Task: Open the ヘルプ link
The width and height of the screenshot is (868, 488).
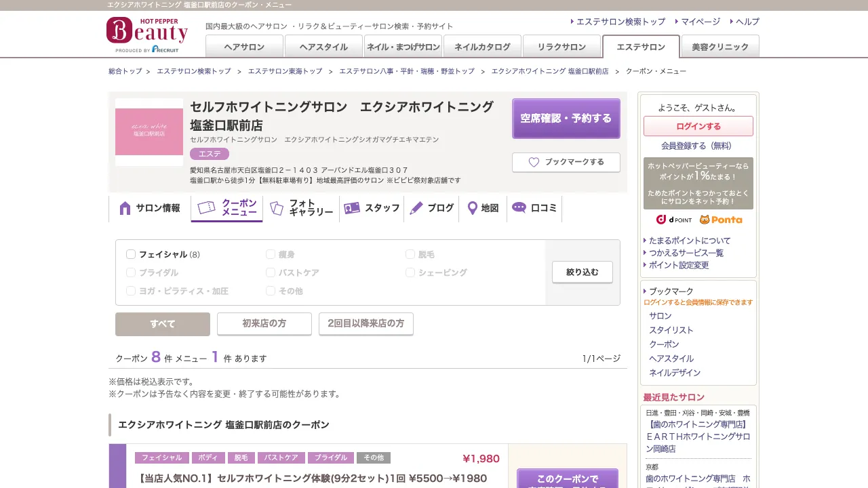Action: (x=747, y=22)
